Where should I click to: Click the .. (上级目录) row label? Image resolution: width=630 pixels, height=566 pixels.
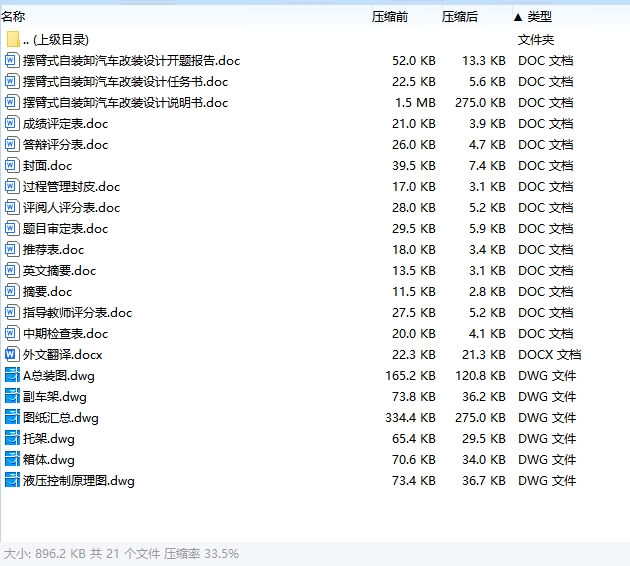[x=56, y=40]
